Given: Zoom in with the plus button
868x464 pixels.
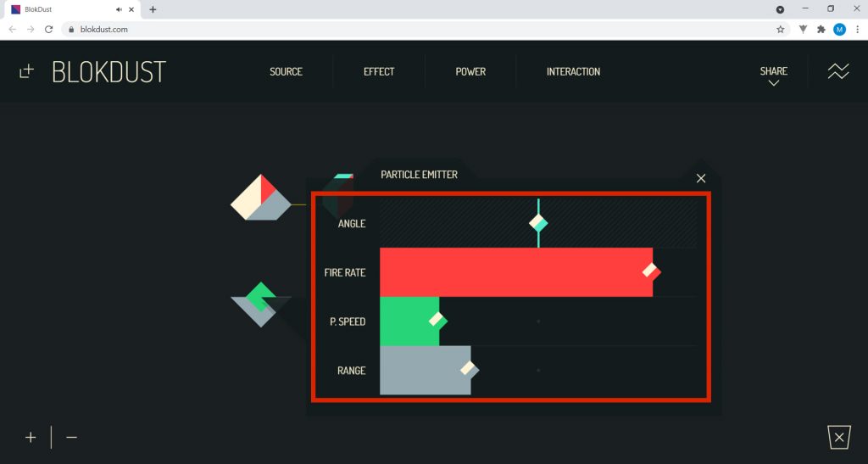Looking at the screenshot, I should coord(31,438).
